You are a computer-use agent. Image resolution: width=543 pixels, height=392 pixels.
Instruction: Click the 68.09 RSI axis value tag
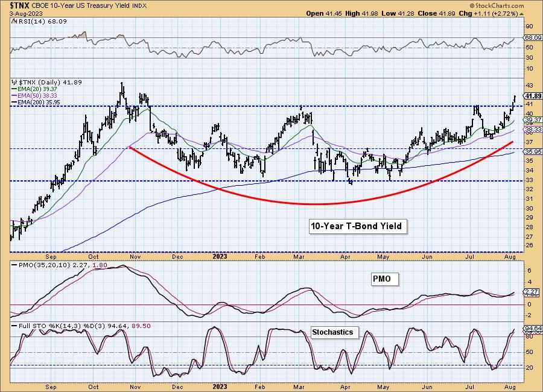click(533, 37)
